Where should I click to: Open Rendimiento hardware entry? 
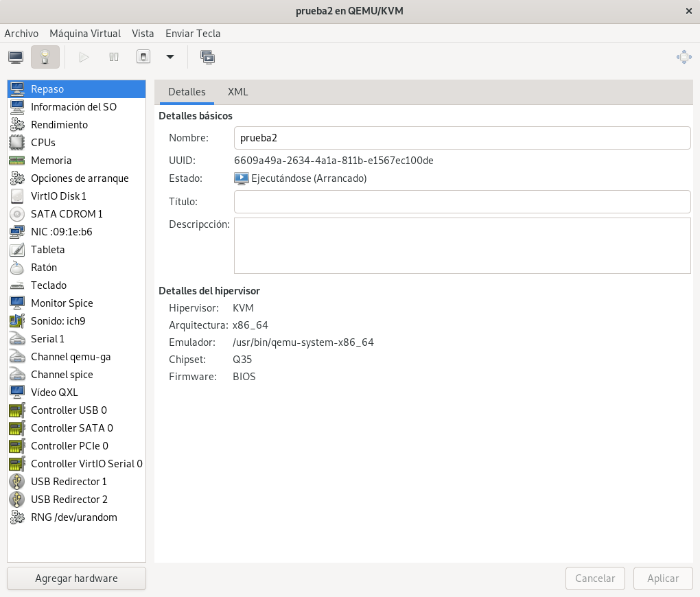click(76, 125)
